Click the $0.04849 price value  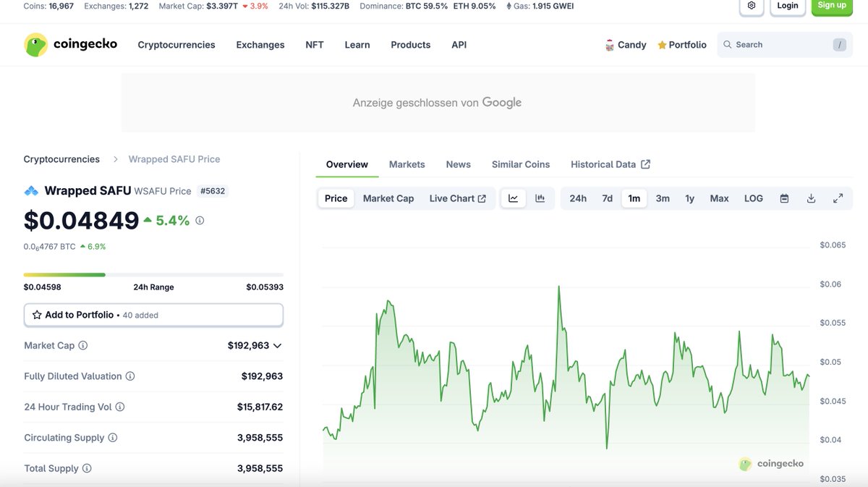[81, 220]
